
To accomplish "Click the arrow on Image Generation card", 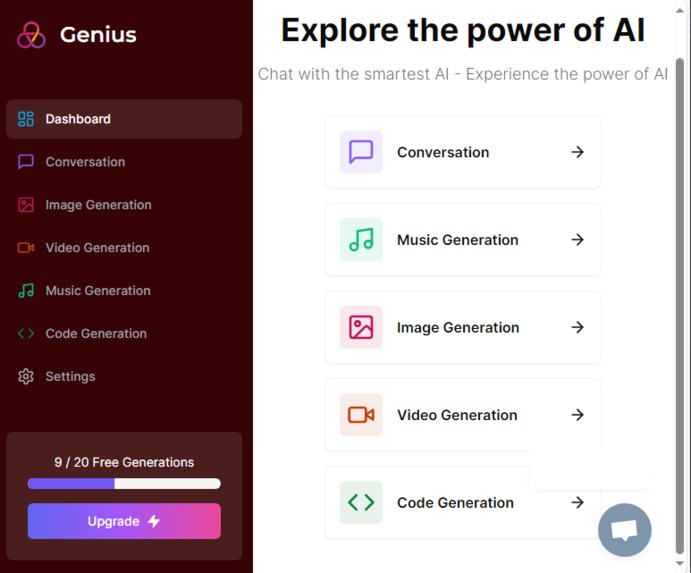I will point(577,327).
